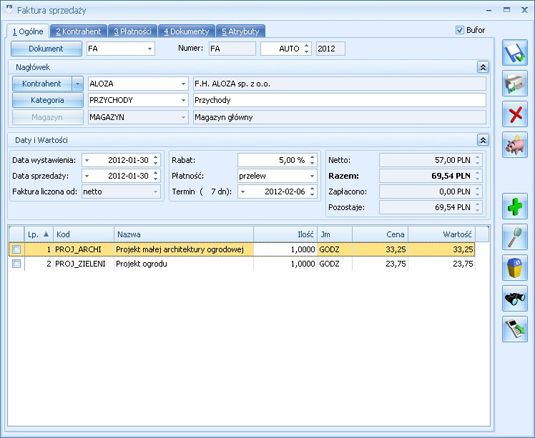Viewport: 535px width, 438px height.
Task: Check the PROJ_ZIELENI row checkbox
Action: (x=16, y=264)
